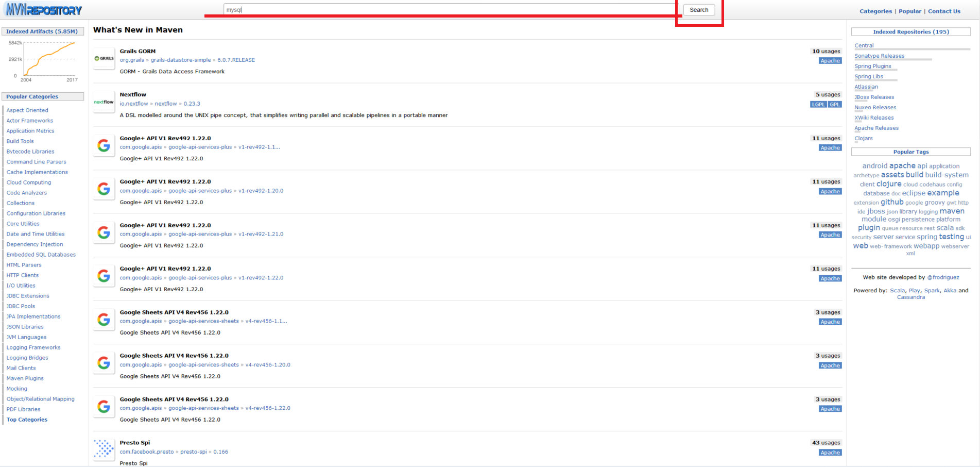Click the Presto Spi dotted logo
This screenshot has height=467, width=980.
pos(104,449)
